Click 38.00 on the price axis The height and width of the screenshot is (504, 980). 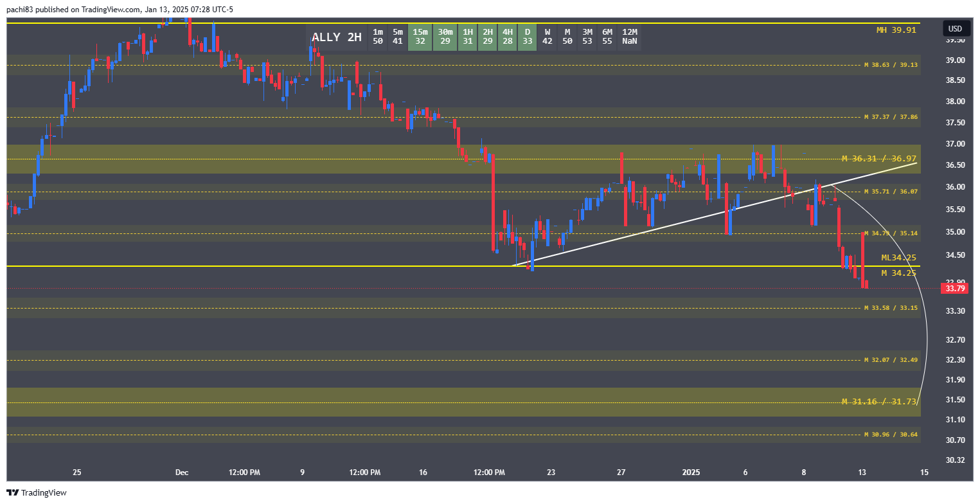click(x=956, y=102)
